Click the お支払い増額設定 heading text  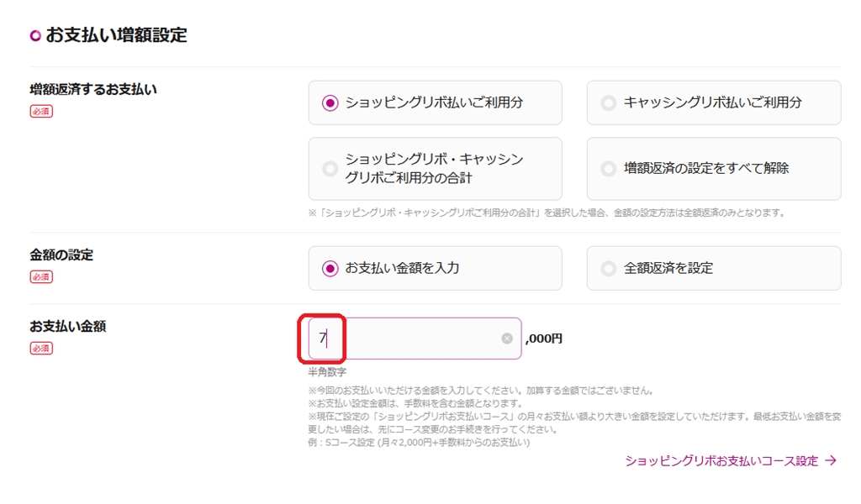(116, 35)
